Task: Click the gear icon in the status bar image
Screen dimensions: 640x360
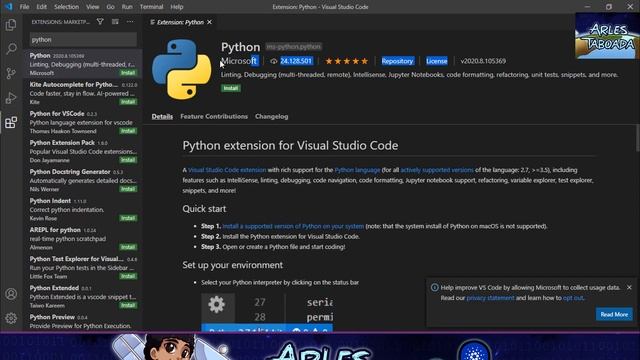Action: click(x=216, y=304)
